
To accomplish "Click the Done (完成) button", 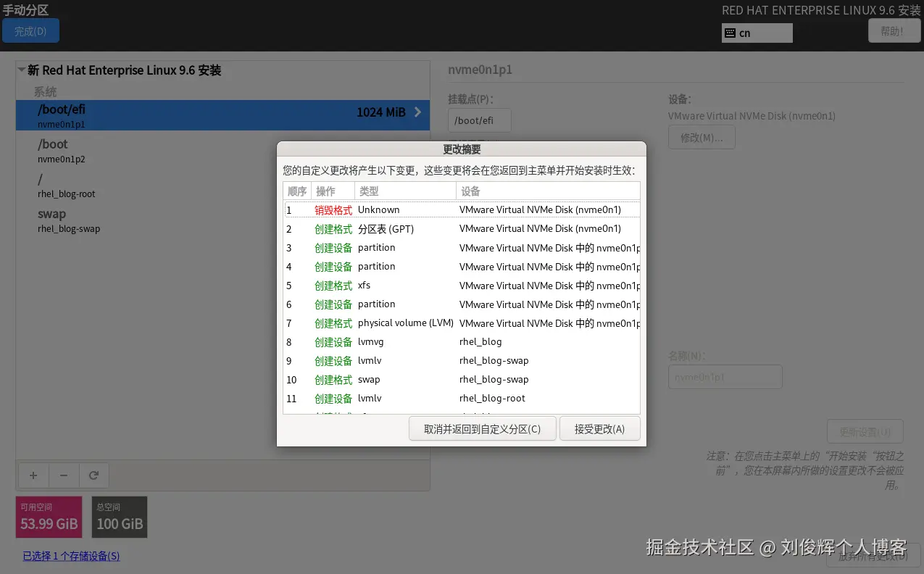I will [30, 30].
